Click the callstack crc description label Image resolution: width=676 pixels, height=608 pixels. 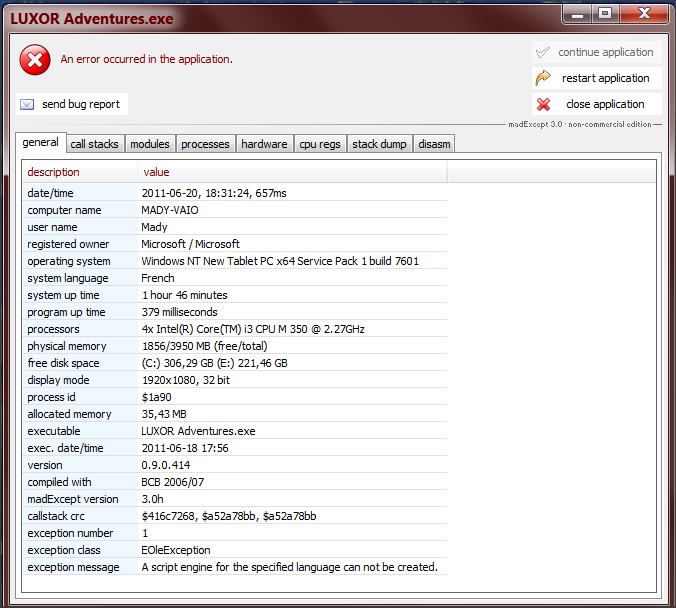tap(56, 516)
